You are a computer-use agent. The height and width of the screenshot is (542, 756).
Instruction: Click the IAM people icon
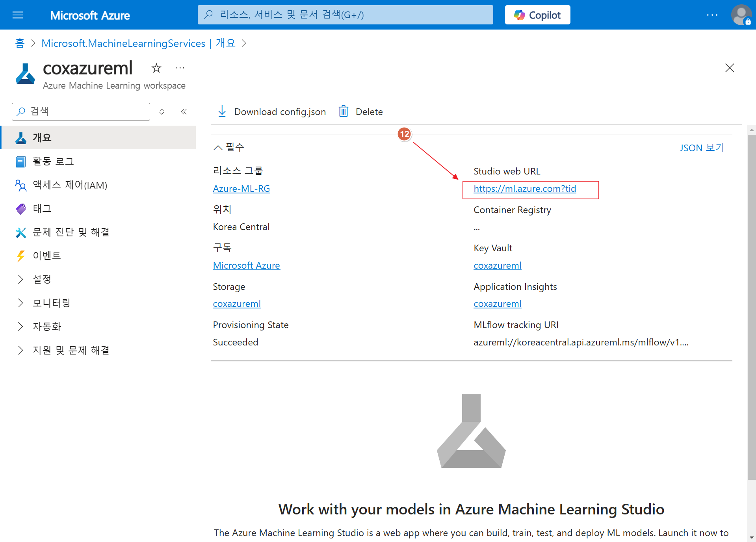21,185
